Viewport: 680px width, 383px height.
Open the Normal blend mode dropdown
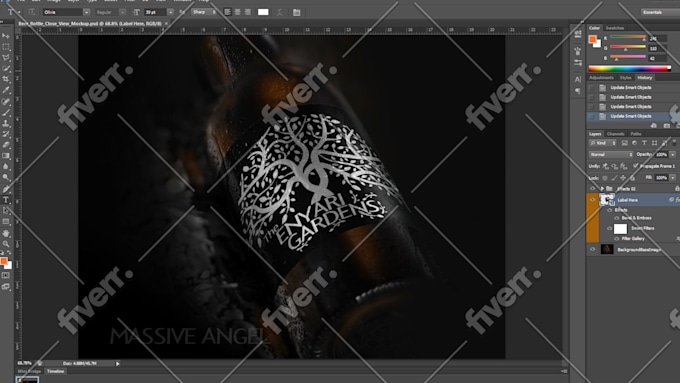(611, 154)
